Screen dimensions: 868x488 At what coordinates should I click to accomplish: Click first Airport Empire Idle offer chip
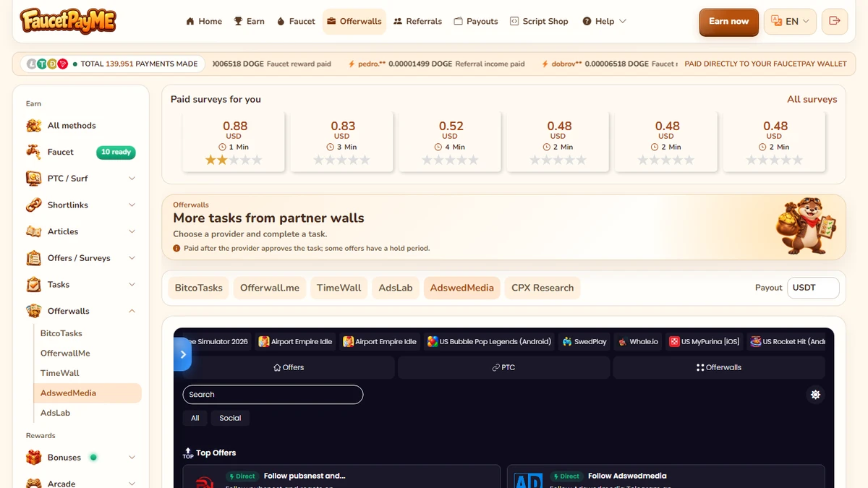click(x=295, y=341)
